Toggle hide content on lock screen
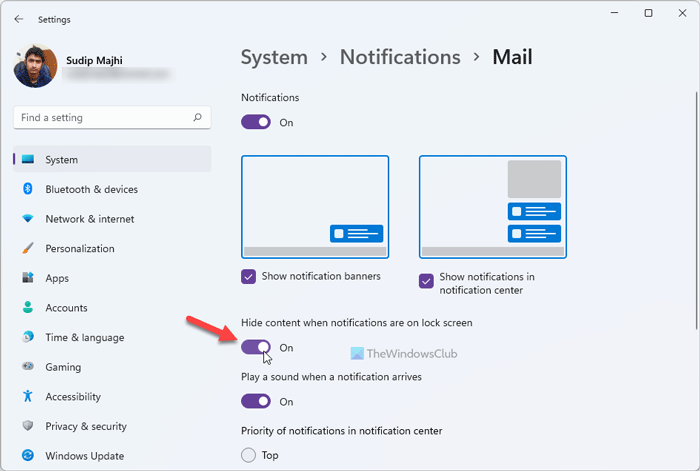The height and width of the screenshot is (471, 700). click(x=256, y=347)
